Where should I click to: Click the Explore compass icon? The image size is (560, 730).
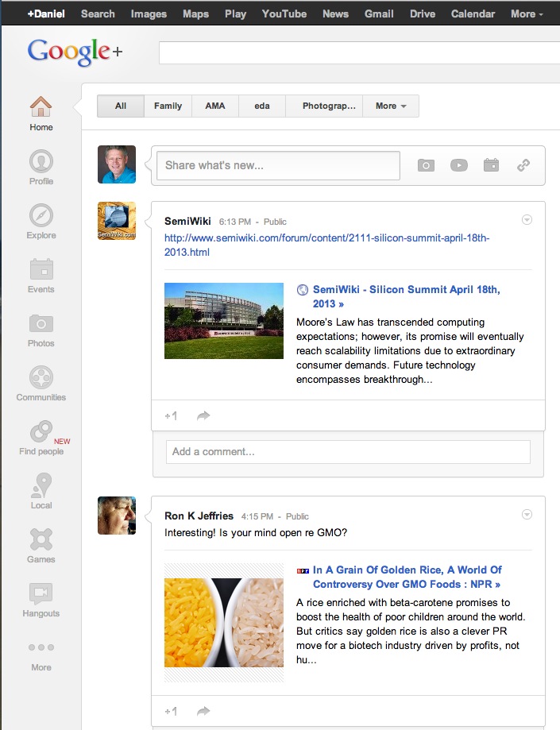pyautogui.click(x=41, y=217)
